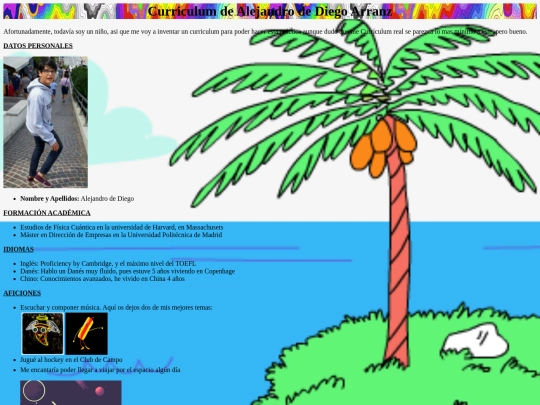Click the pizza character music thumbnail
Screen dimensions: 540x405
43,333
